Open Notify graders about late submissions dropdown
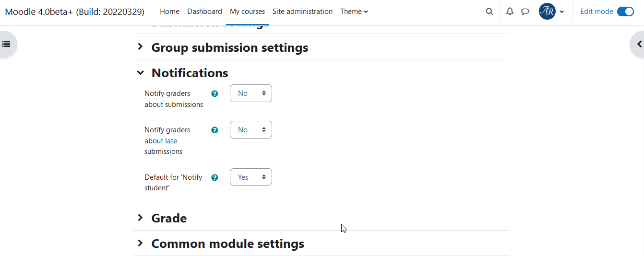The width and height of the screenshot is (644, 256). (251, 130)
